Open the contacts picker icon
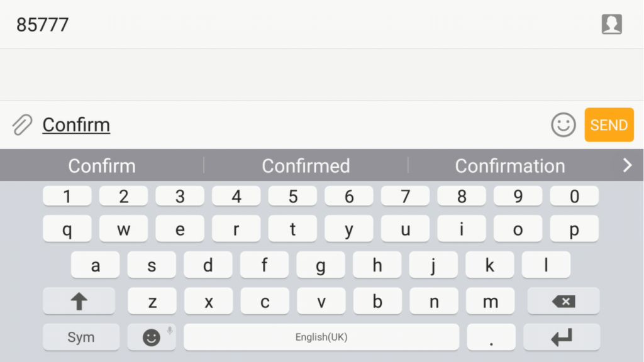Screen dimensions: 644x362 (611, 25)
